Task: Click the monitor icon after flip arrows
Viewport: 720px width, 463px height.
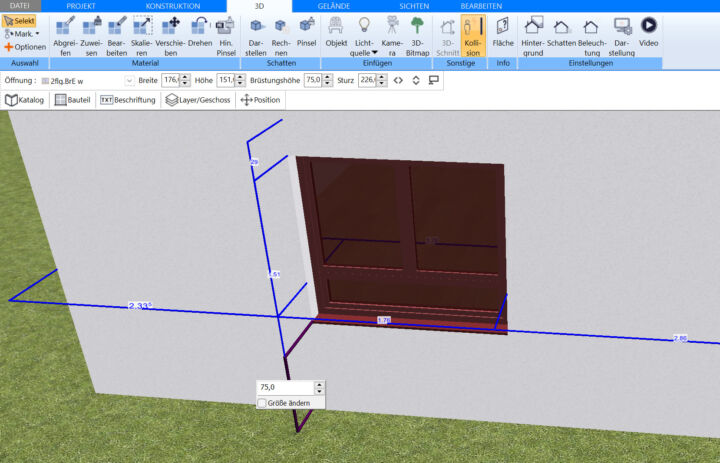Action: click(x=433, y=80)
